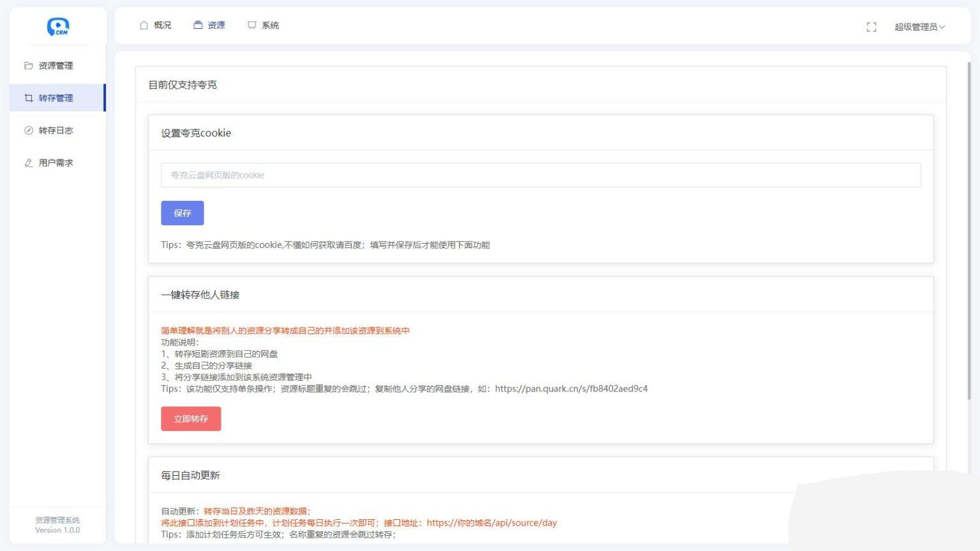Click the monitor icon beside 系统
980x551 pixels.
252,26
